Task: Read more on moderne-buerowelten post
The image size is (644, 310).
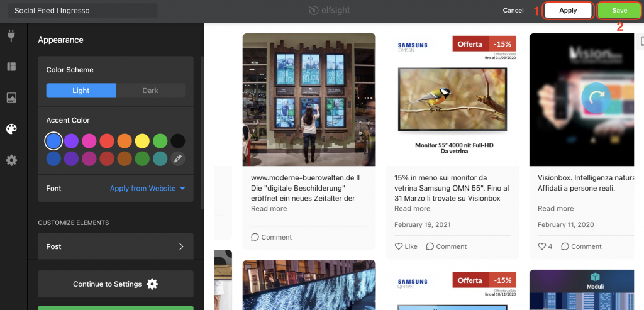Action: point(269,209)
